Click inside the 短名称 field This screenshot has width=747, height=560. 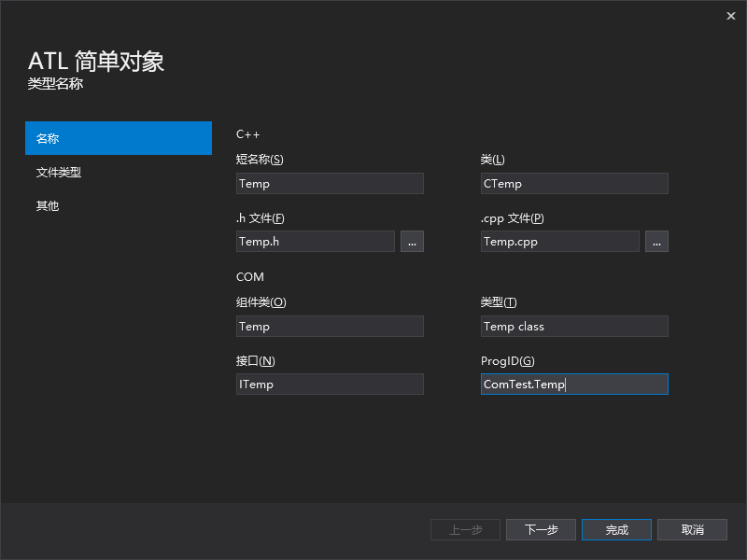click(x=330, y=183)
